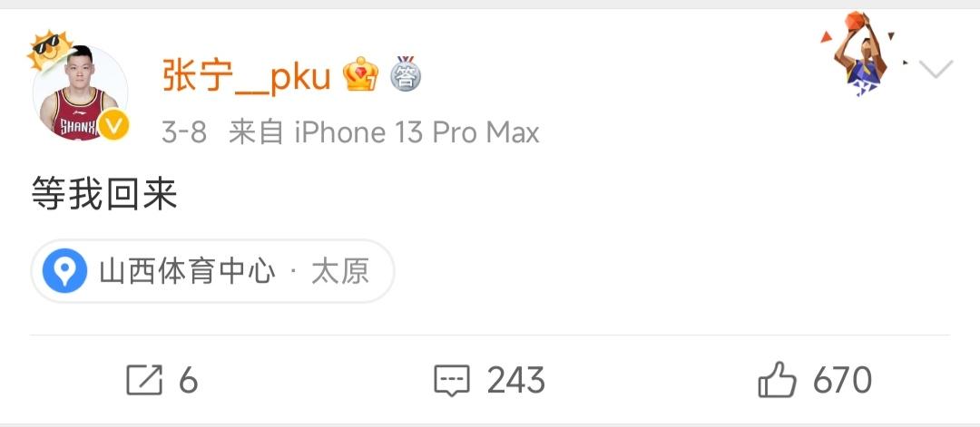Tap the comment count 243
This screenshot has width=980, height=427.
point(516,380)
